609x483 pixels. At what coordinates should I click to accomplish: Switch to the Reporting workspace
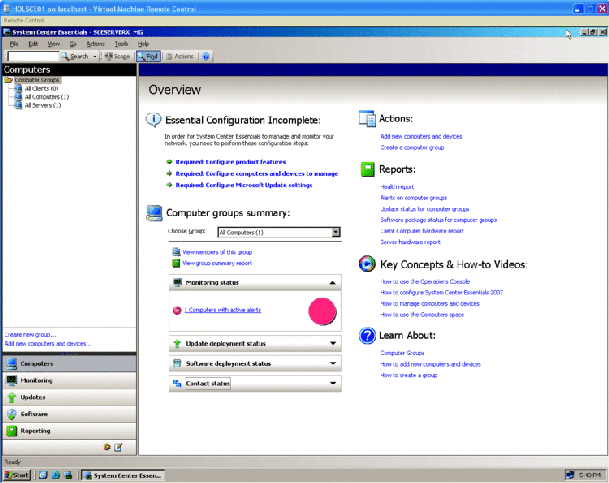(70, 431)
